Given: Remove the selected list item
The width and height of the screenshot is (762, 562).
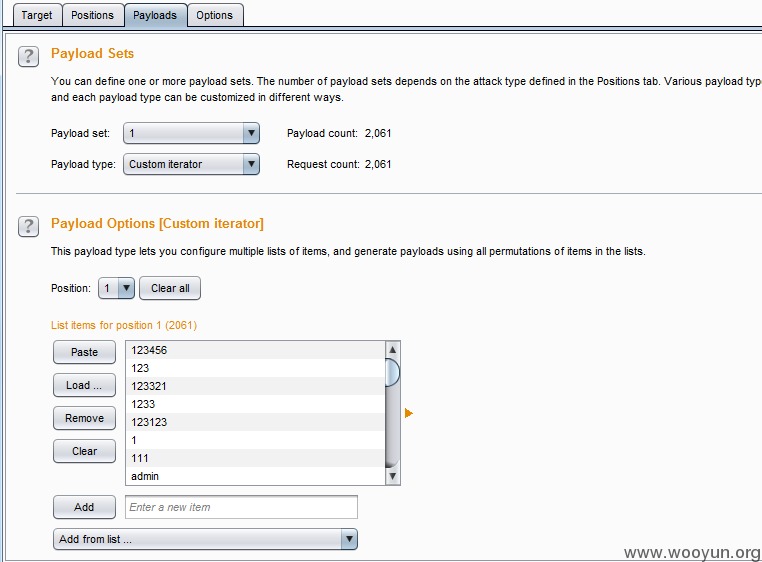Looking at the screenshot, I should click(85, 418).
